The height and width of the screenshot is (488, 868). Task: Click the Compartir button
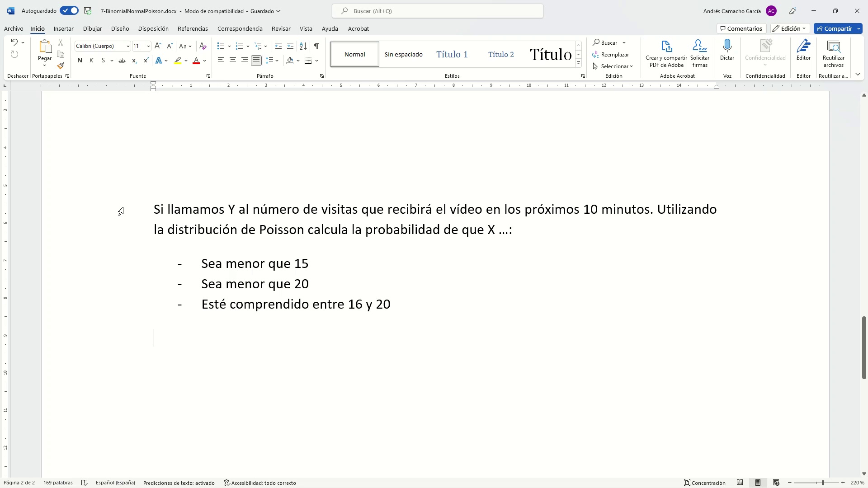pyautogui.click(x=834, y=28)
